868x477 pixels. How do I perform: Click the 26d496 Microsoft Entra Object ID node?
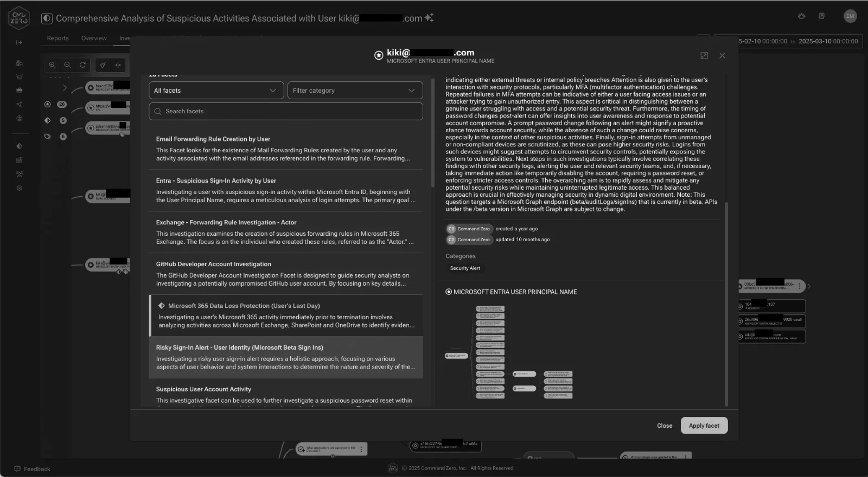[771, 321]
